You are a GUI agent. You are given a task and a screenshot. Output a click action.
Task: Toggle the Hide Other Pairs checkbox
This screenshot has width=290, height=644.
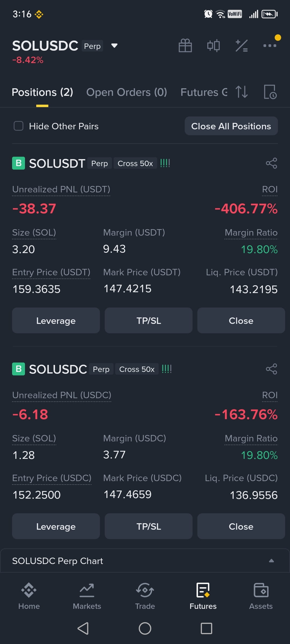[19, 126]
